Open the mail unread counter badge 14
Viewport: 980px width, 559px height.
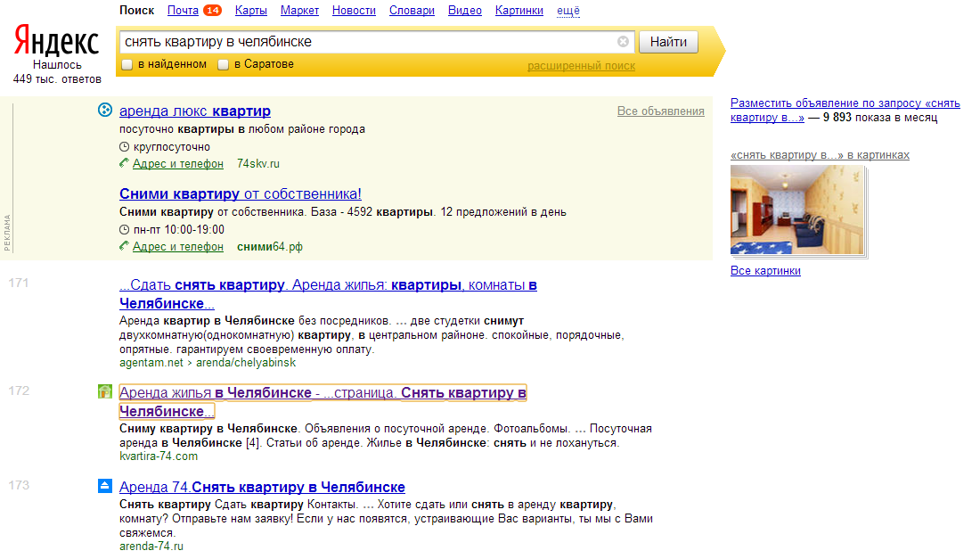point(213,10)
